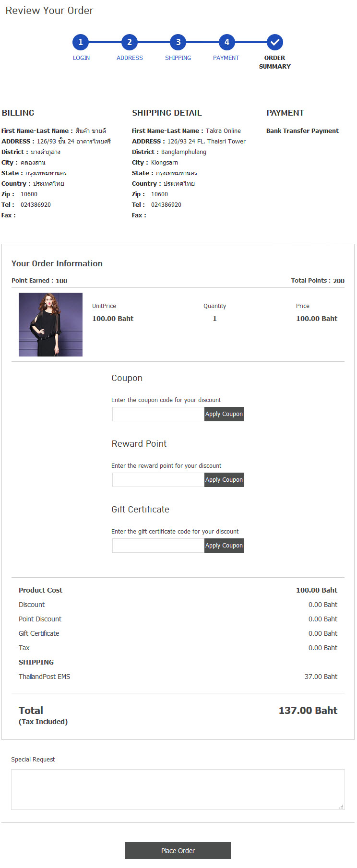Viewport: 357px width, 868px height.
Task: Click the step 2 Address circle
Action: pos(130,42)
